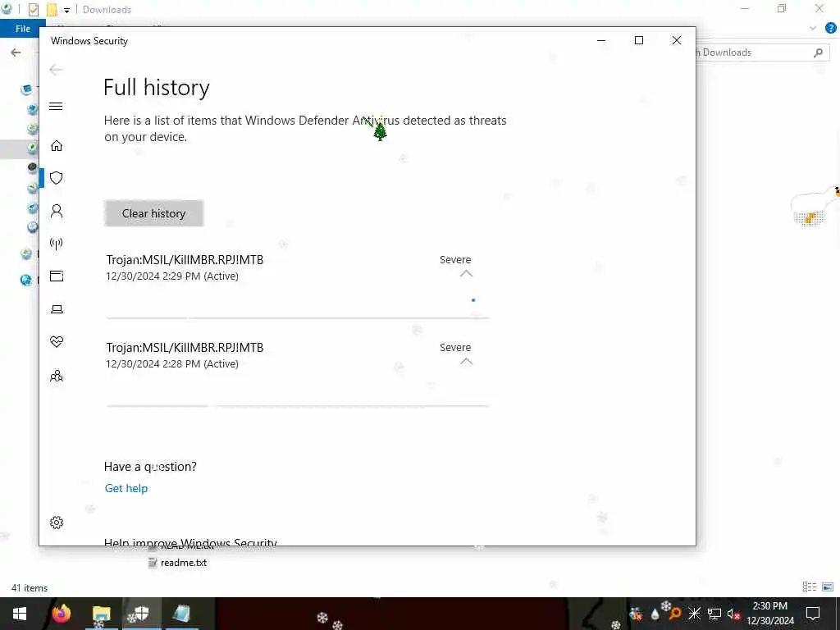Click the snowflake tray icon
Screen dimensions: 840x630
point(694,614)
